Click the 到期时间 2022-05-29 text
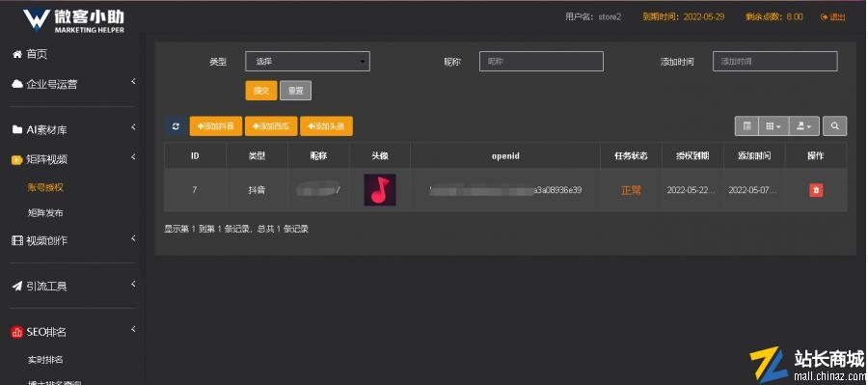The image size is (868, 385). tap(684, 17)
